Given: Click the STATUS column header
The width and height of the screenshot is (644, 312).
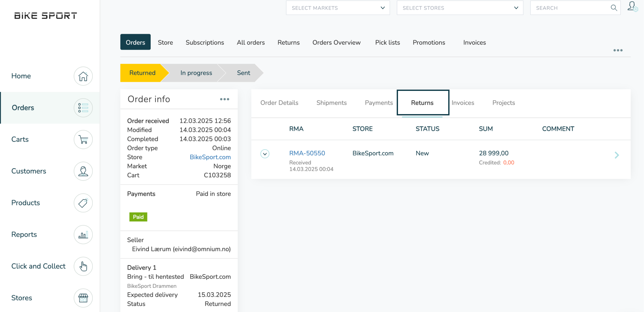Looking at the screenshot, I should point(427,129).
